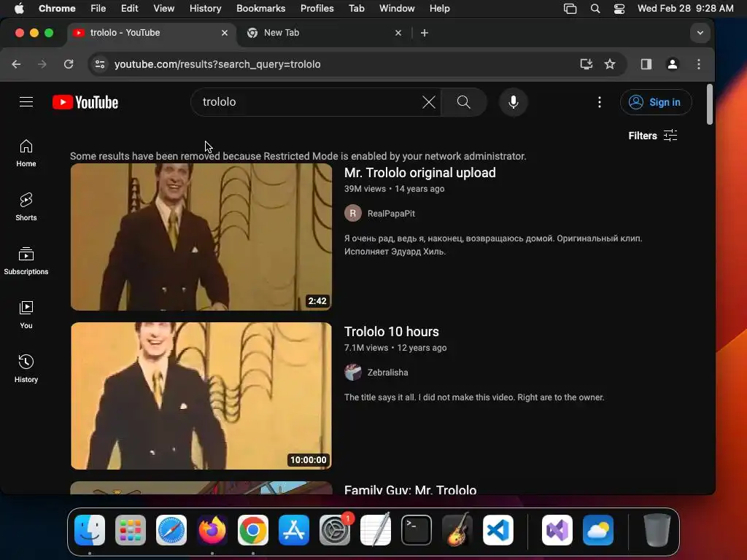Toggle Chrome side panel
The image size is (747, 560).
tap(646, 64)
